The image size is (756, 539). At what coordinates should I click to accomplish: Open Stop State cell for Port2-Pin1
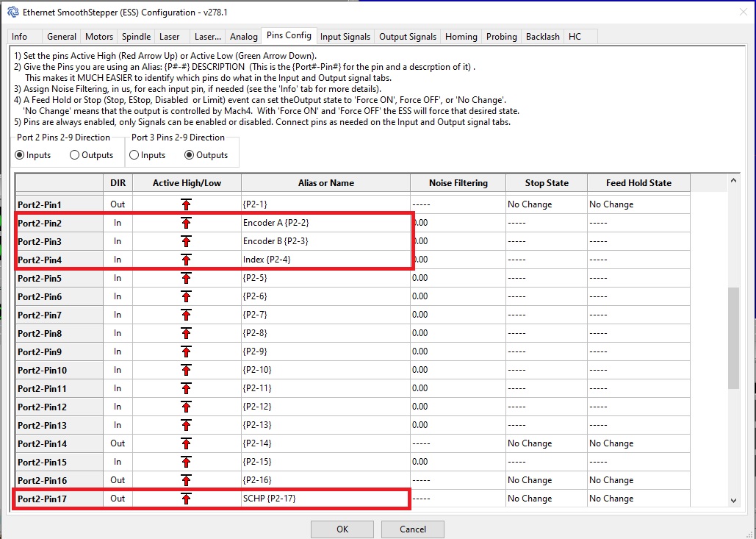tap(546, 204)
